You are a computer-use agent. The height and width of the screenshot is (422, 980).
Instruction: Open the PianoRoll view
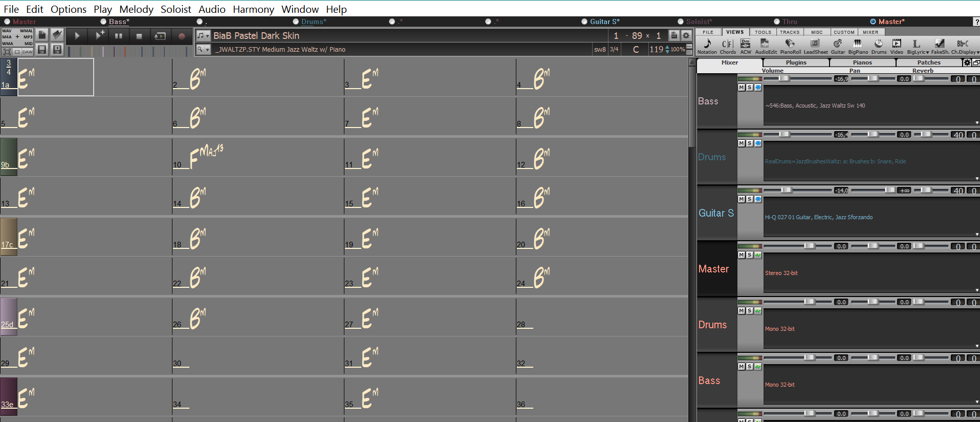pyautogui.click(x=790, y=46)
